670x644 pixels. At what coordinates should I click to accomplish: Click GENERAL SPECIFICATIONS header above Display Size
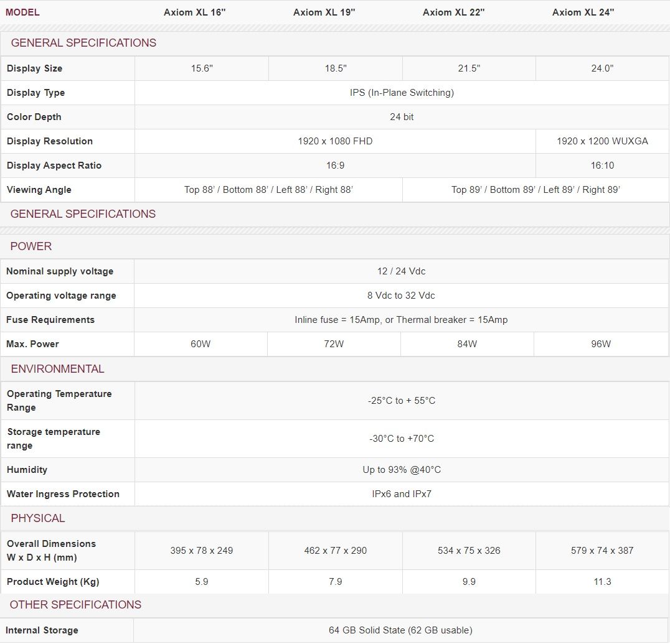click(83, 43)
